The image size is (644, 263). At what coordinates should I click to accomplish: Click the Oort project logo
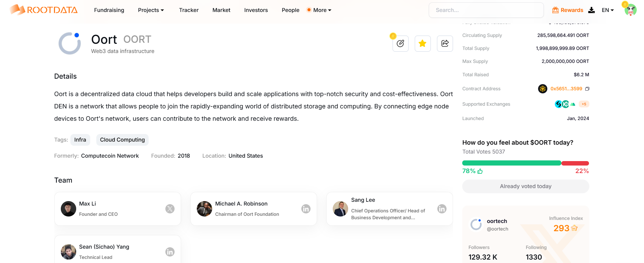coord(70,43)
